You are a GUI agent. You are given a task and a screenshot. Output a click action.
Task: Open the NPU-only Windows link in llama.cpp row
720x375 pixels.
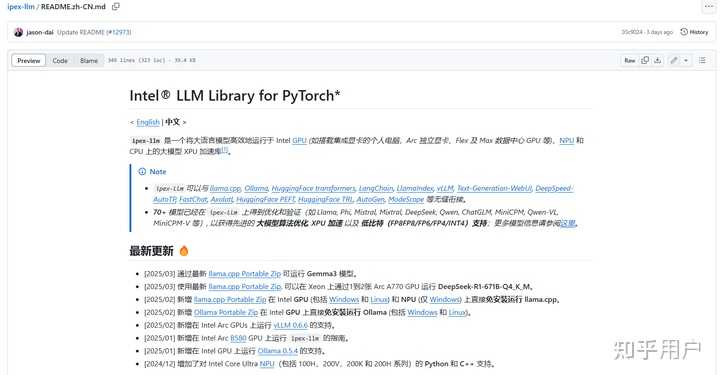tap(445, 299)
